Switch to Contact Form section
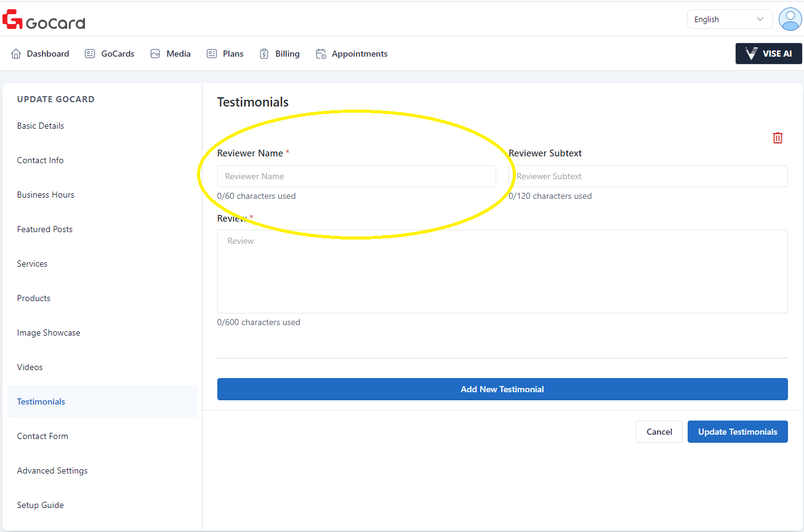 click(x=42, y=436)
